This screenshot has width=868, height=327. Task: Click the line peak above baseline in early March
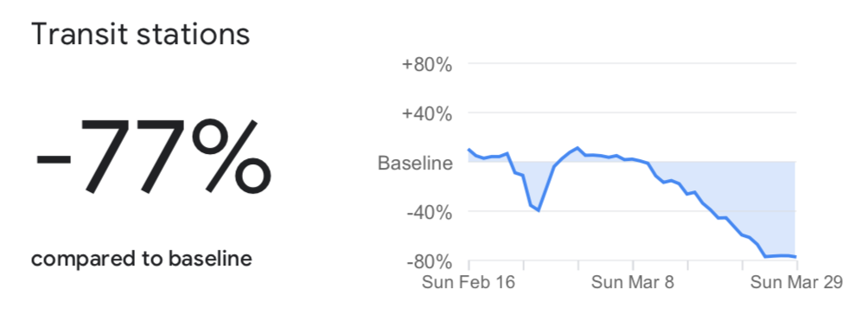point(578,147)
